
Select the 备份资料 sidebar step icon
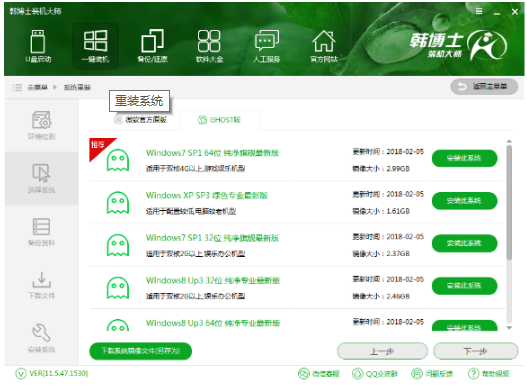coord(41,227)
